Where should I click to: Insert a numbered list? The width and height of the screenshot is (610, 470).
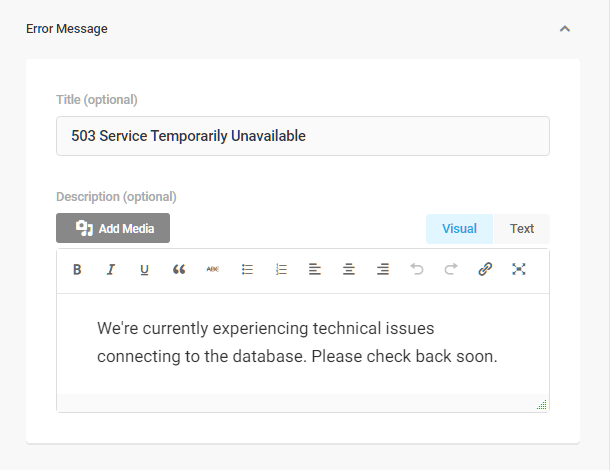tap(281, 269)
